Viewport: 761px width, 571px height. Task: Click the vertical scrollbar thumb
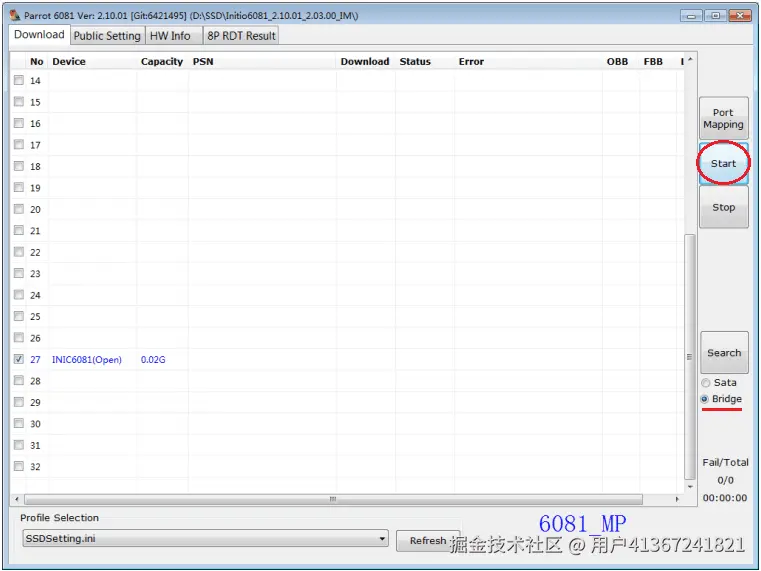pos(690,357)
